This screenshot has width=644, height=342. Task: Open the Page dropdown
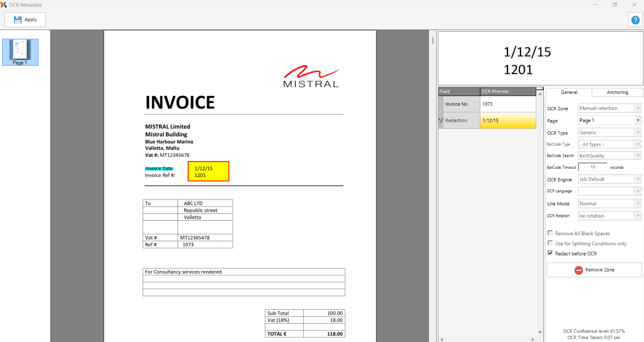coord(638,121)
